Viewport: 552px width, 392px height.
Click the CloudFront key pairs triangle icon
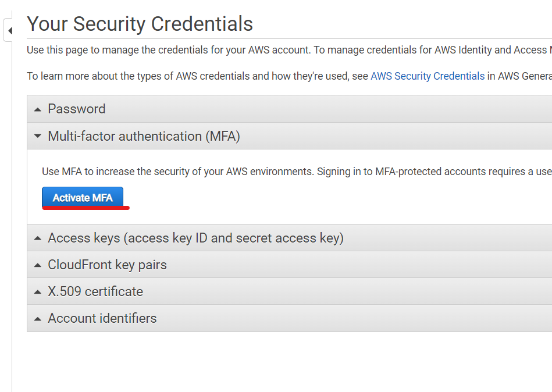[x=38, y=265]
